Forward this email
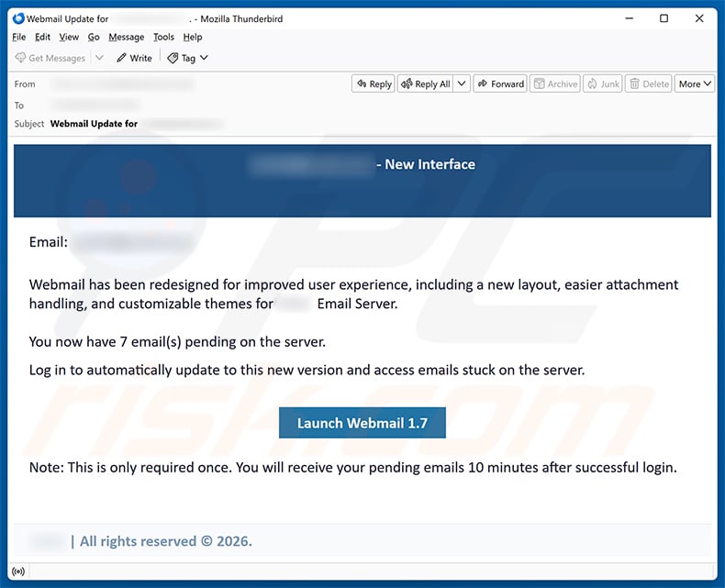Image resolution: width=725 pixels, height=588 pixels. point(500,83)
